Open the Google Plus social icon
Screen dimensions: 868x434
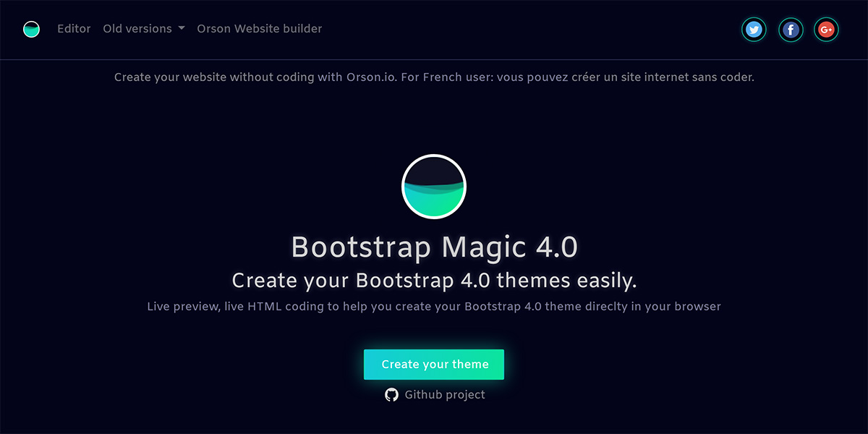[x=826, y=30]
